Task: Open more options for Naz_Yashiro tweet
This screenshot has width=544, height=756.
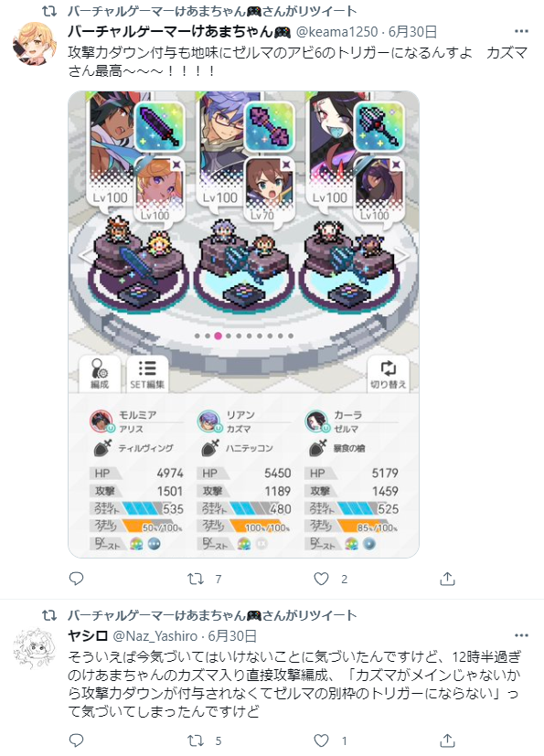Action: point(521,636)
